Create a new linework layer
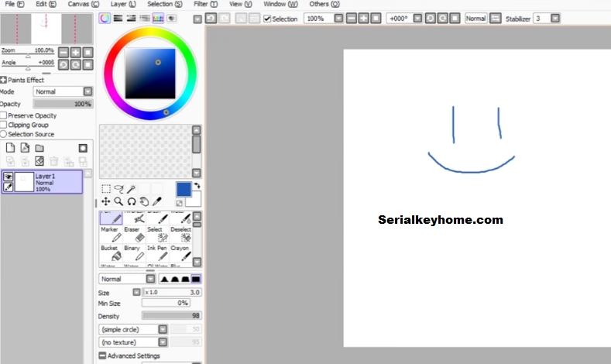This screenshot has height=364, width=611. (25, 148)
